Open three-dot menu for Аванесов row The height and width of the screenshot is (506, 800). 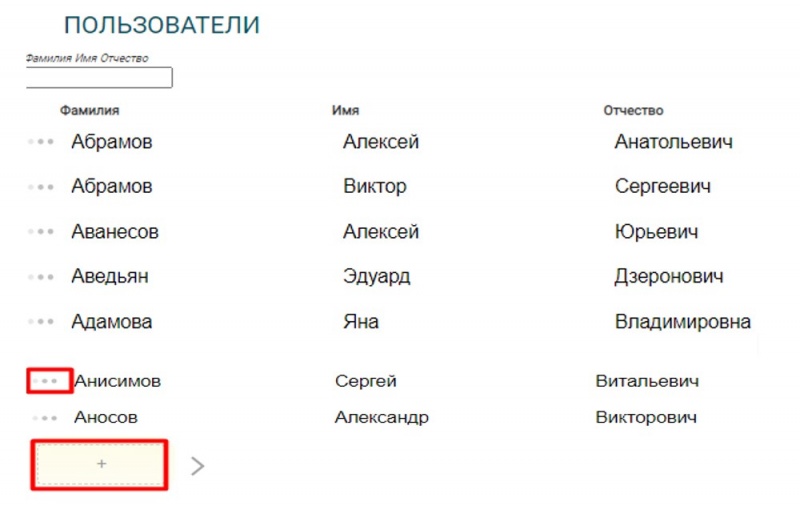41,232
